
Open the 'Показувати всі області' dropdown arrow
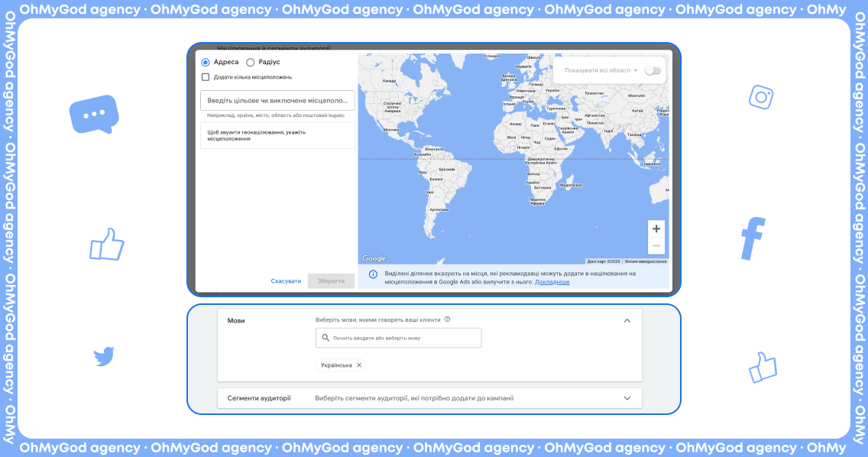point(635,70)
